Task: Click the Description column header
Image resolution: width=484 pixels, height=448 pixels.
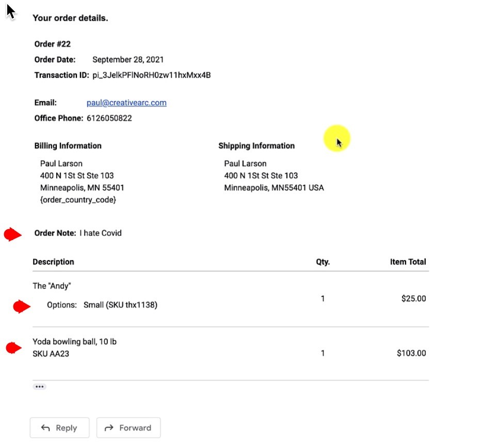Action: click(x=53, y=262)
